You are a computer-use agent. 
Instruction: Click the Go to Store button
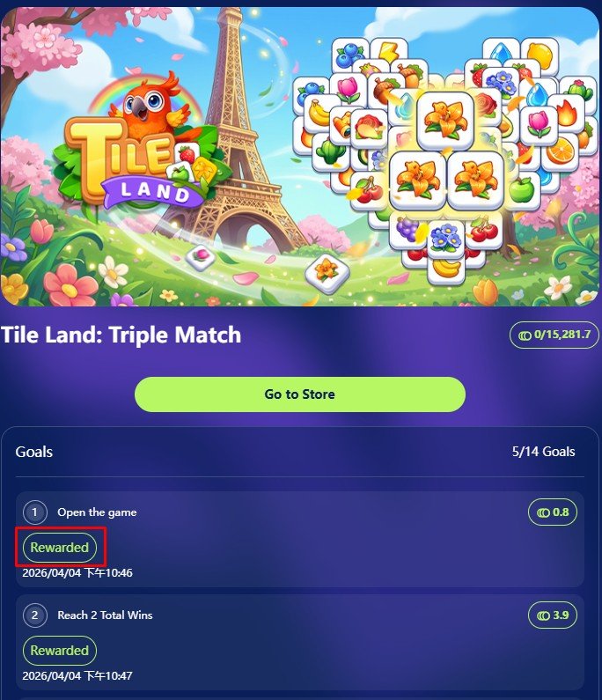point(300,394)
